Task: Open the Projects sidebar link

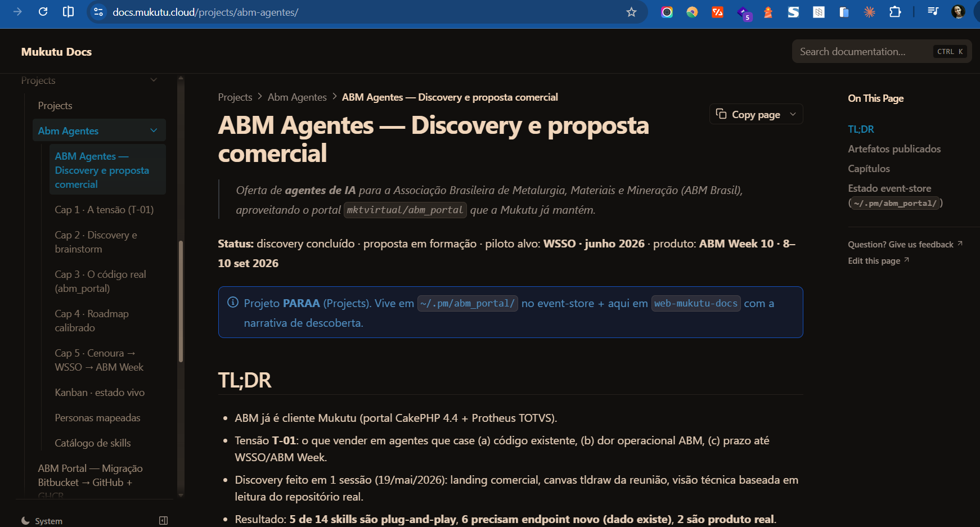Action: click(55, 106)
